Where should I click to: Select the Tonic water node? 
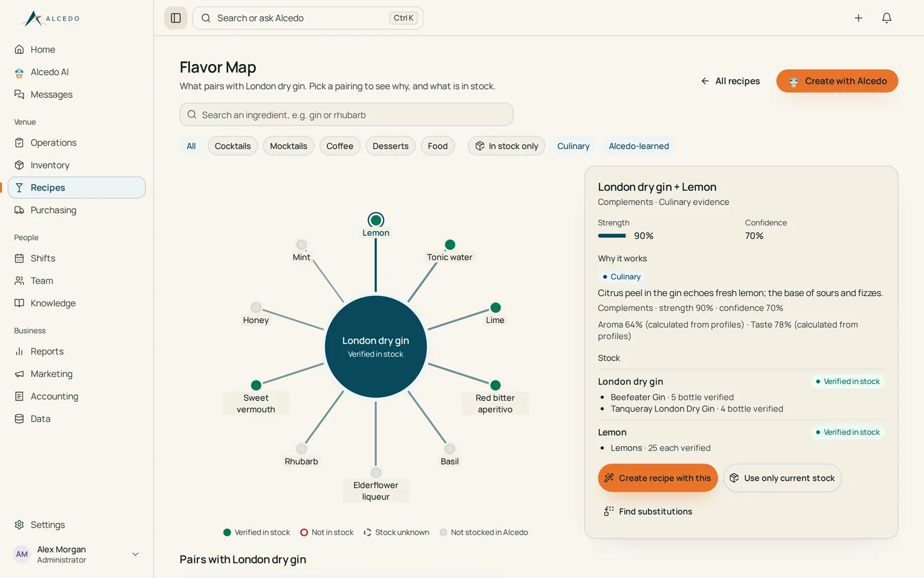[x=450, y=245]
